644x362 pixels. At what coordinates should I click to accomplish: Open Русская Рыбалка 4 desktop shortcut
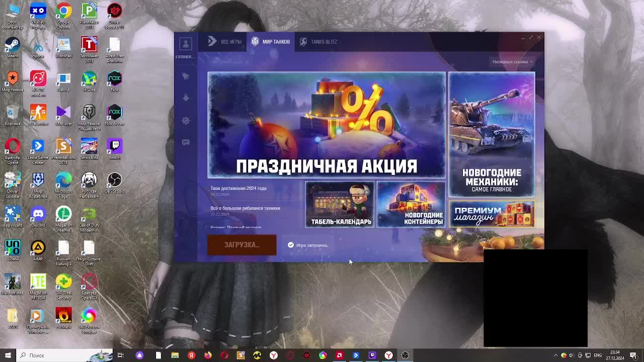pyautogui.click(x=89, y=185)
